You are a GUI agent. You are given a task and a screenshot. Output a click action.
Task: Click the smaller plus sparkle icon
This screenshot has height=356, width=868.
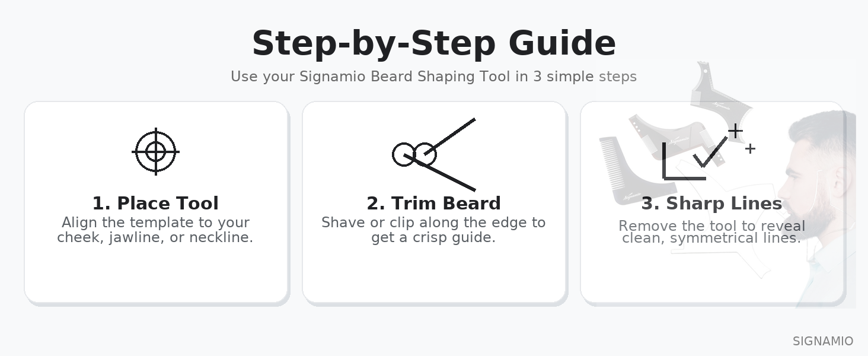click(x=750, y=148)
